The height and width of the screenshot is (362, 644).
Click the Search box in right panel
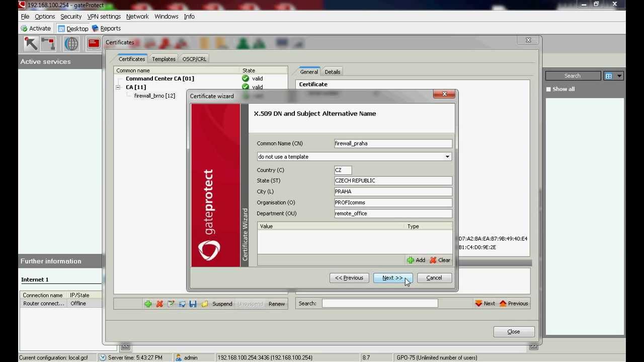(x=573, y=76)
